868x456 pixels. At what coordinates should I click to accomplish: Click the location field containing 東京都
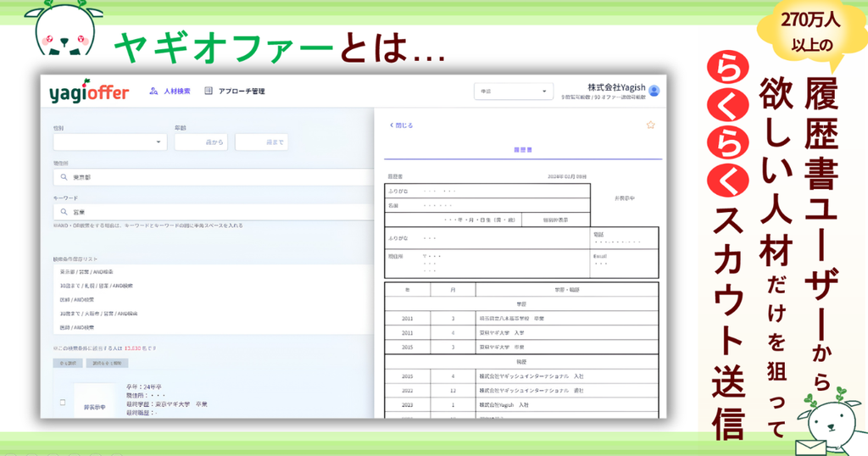tap(214, 177)
